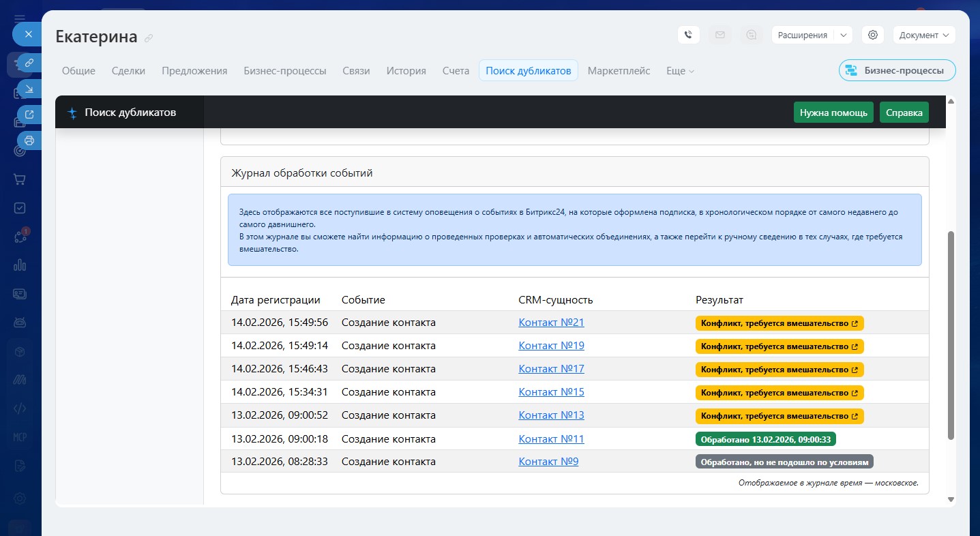Screen dimensions: 980x536
Task: Open in new window icon
Action: click(x=29, y=115)
